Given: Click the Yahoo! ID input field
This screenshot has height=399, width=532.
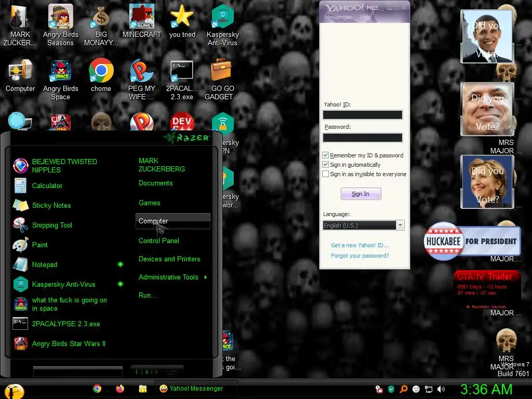Looking at the screenshot, I should tap(362, 115).
